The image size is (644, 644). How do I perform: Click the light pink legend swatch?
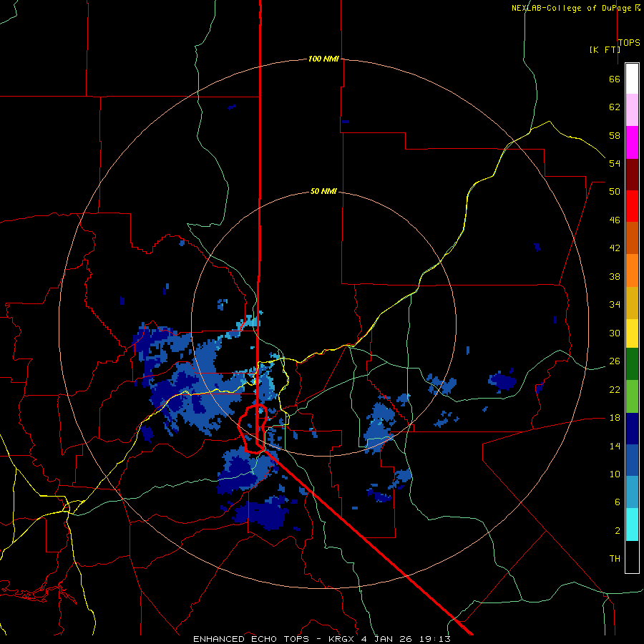[x=632, y=109]
